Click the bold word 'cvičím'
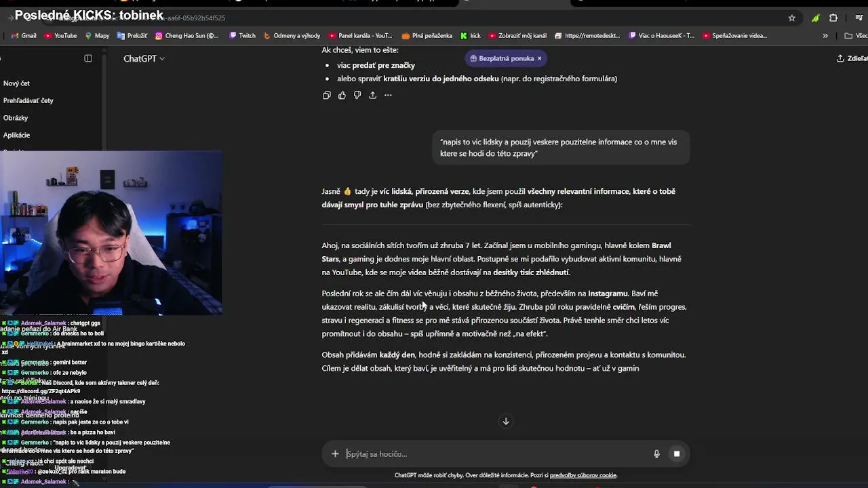The height and width of the screenshot is (488, 868). tap(624, 307)
